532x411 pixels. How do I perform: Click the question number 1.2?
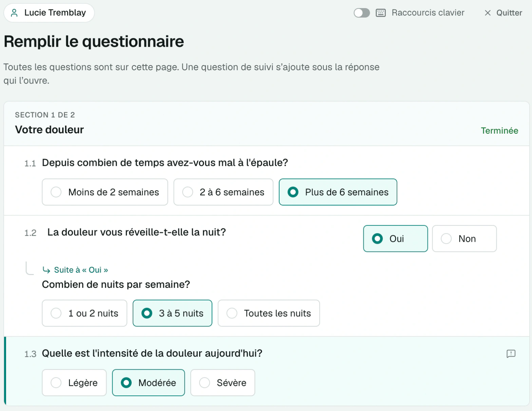pos(30,233)
